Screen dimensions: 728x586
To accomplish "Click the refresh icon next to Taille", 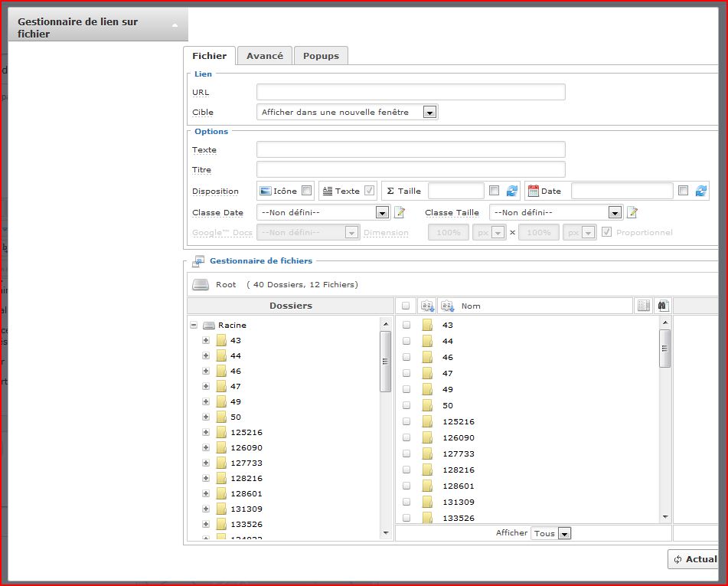I will coord(512,192).
